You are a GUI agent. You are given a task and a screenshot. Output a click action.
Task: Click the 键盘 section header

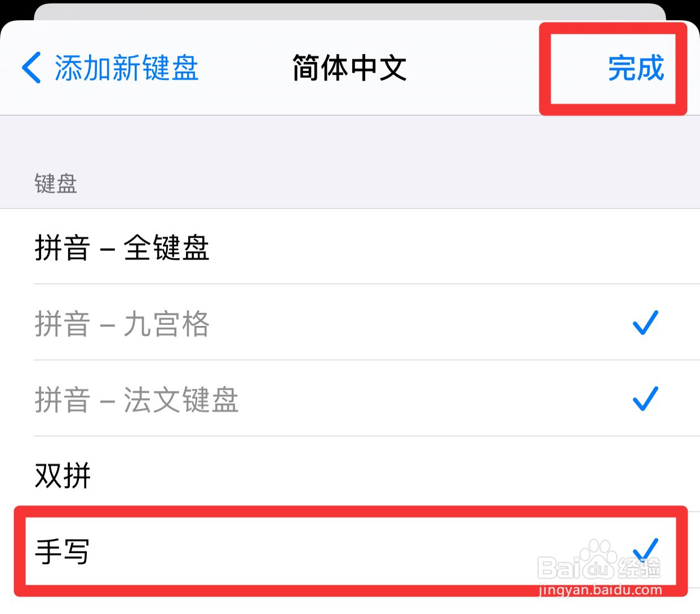[56, 184]
